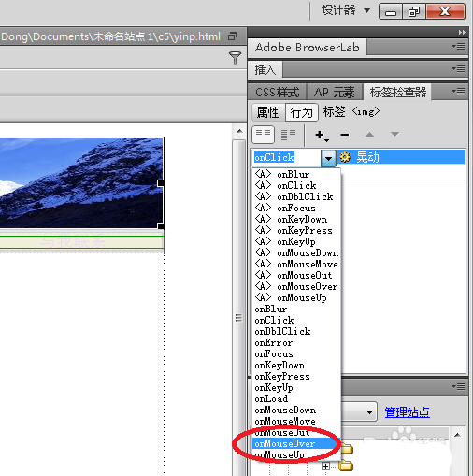Open the 管理站点 link

407,412
